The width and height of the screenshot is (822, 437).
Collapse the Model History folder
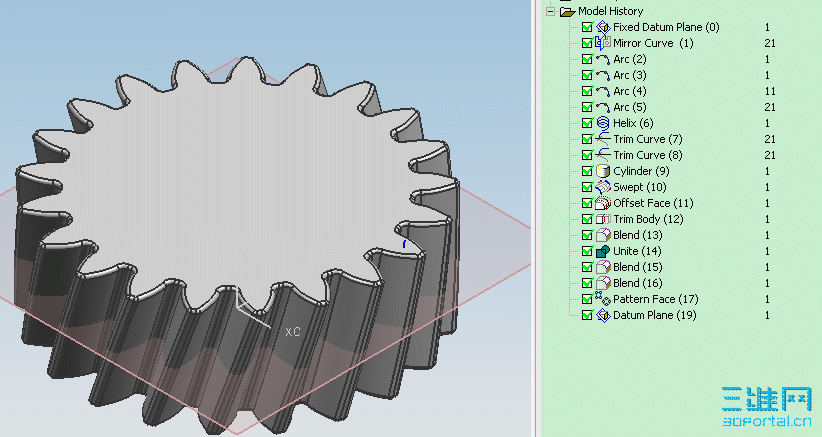pos(550,12)
